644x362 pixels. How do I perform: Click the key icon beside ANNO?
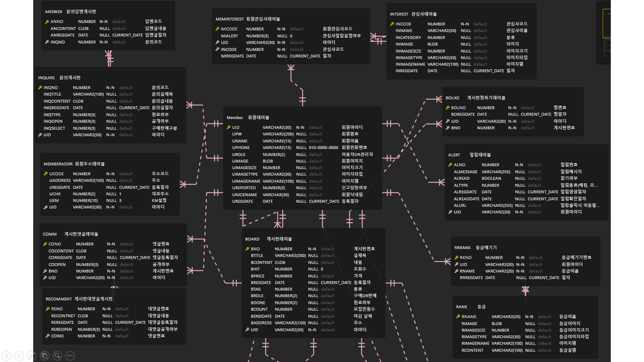point(47,22)
